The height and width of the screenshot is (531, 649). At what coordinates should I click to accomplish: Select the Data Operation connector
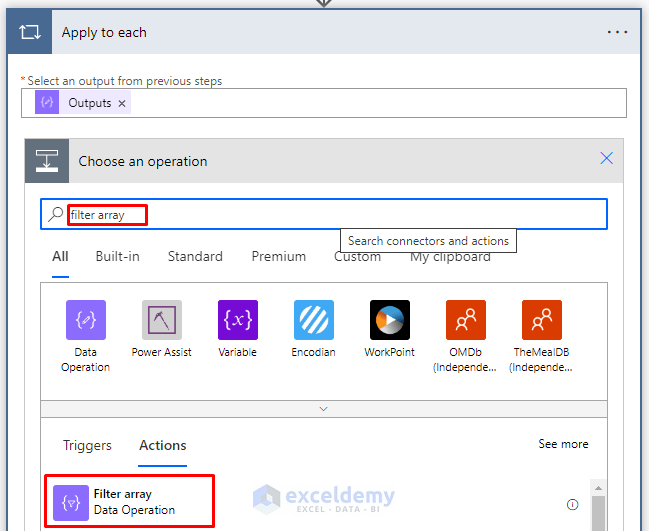86,336
